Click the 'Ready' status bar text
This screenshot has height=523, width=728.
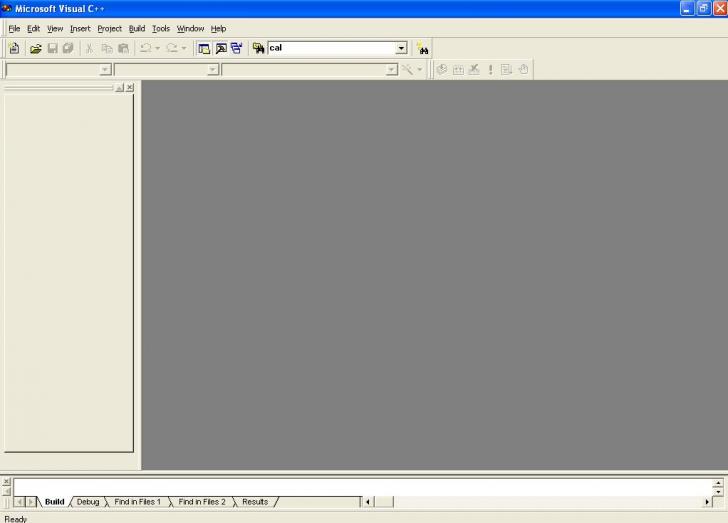click(x=15, y=519)
